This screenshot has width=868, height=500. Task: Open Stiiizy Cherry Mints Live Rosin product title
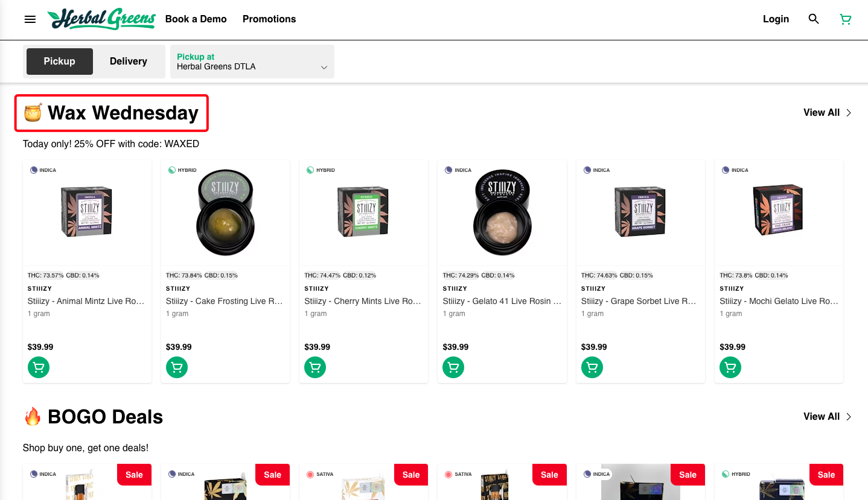click(x=363, y=301)
